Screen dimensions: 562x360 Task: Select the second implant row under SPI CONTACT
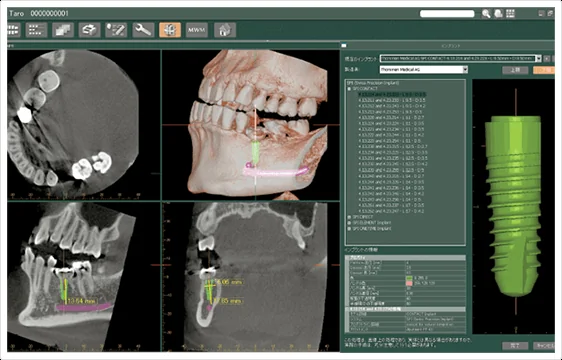392,100
